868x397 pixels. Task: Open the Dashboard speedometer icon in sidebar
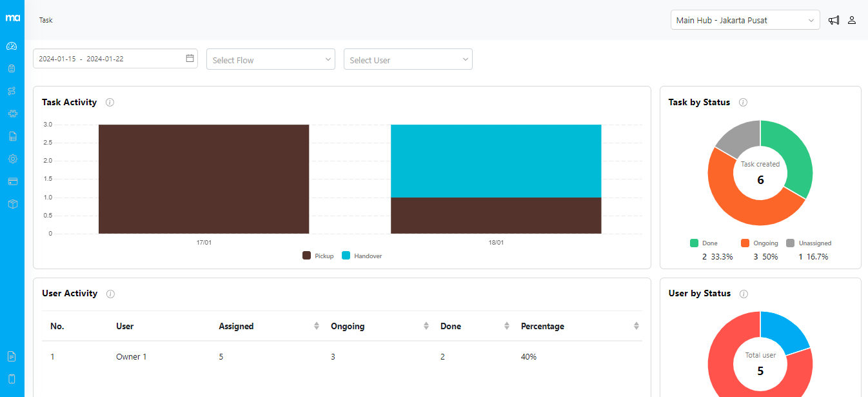click(12, 45)
